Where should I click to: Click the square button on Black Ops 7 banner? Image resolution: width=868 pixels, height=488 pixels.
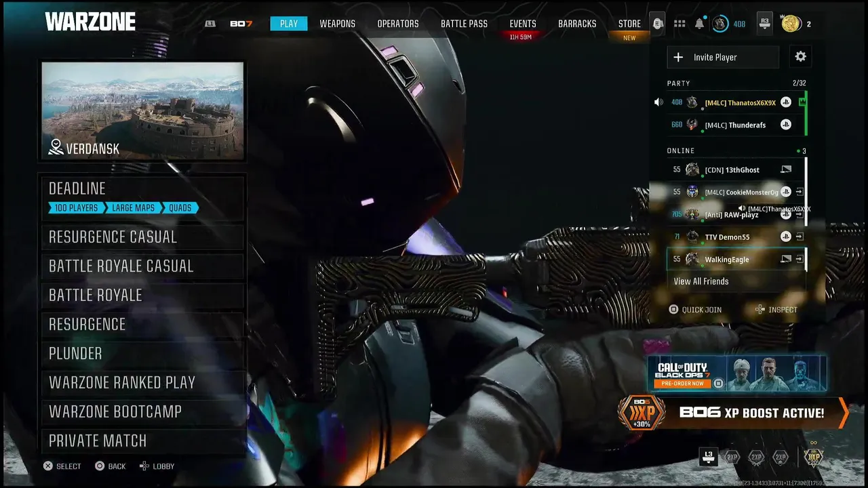pyautogui.click(x=718, y=384)
